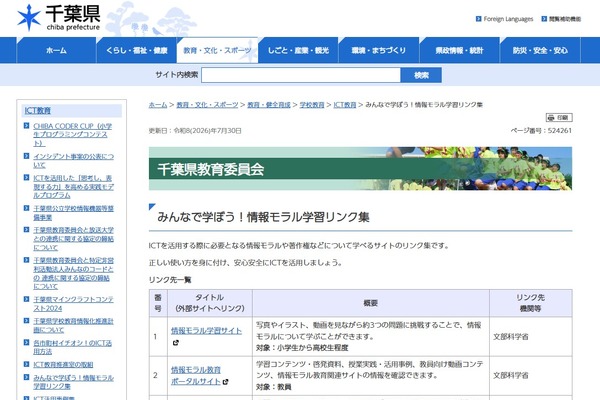Image resolution: width=600 pixels, height=400 pixels.
Task: Click bullet icon beside ICT教育推進室の取組
Action: coord(26,364)
